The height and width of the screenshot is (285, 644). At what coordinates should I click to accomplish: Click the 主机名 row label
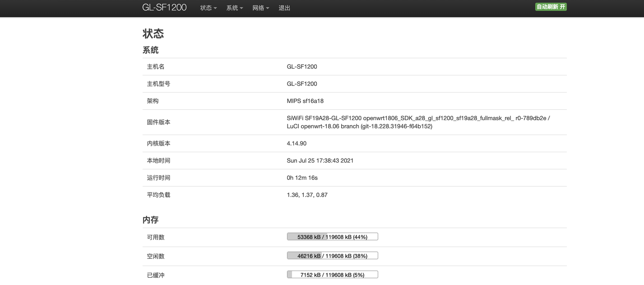[156, 66]
